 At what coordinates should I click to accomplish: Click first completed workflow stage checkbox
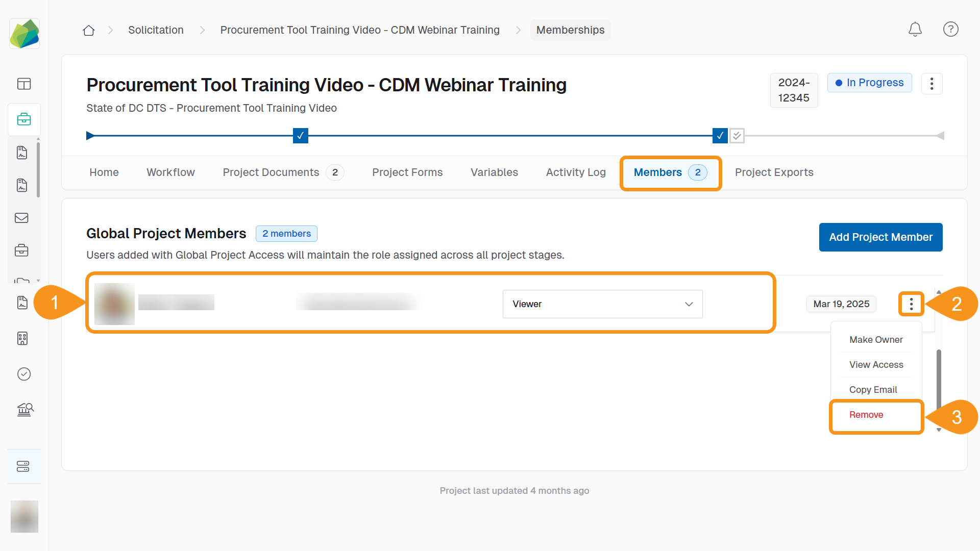click(300, 136)
